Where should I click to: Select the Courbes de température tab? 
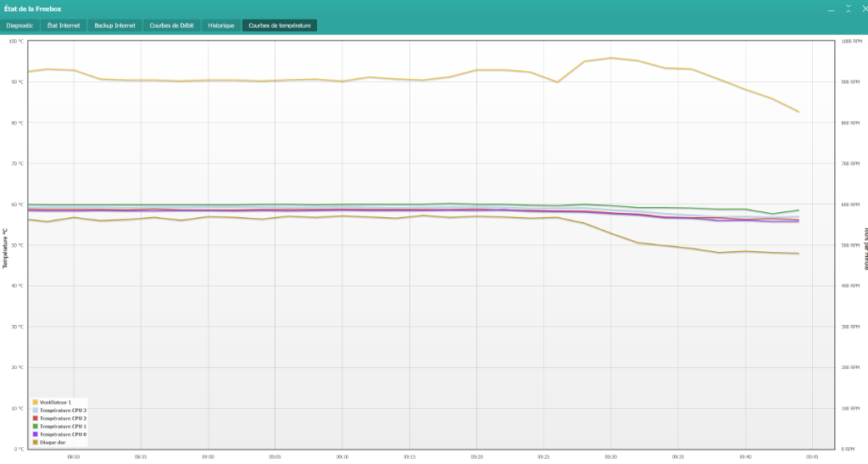click(x=280, y=25)
